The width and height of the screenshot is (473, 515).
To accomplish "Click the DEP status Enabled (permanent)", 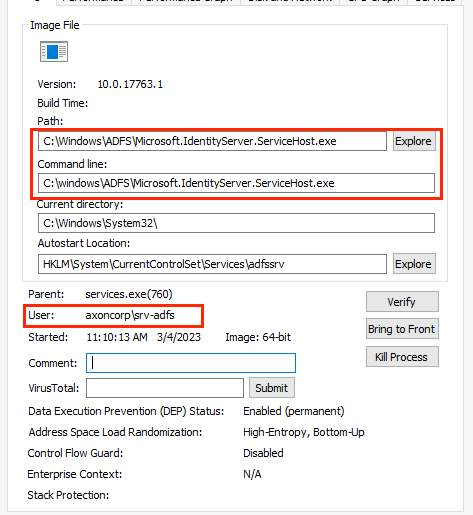I will (x=294, y=411).
